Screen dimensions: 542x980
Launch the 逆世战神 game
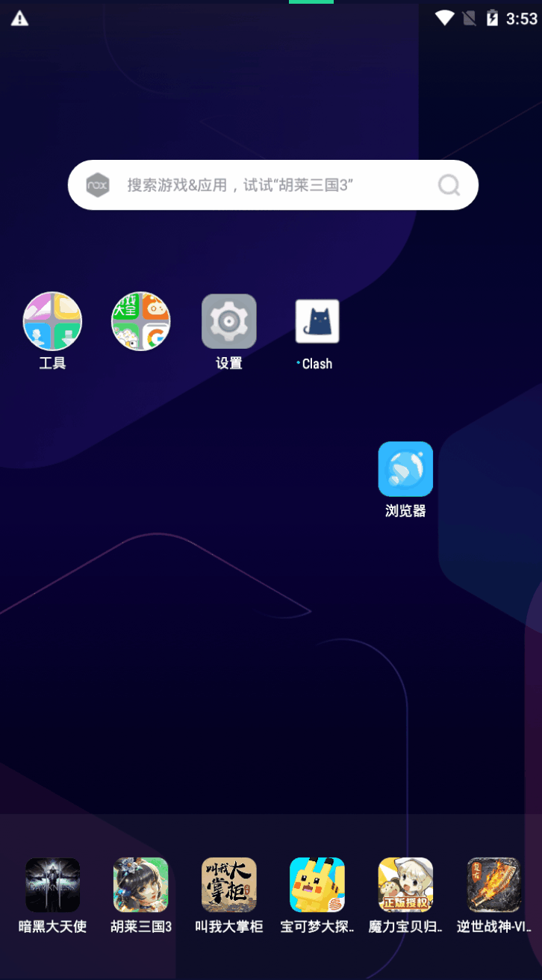point(493,885)
